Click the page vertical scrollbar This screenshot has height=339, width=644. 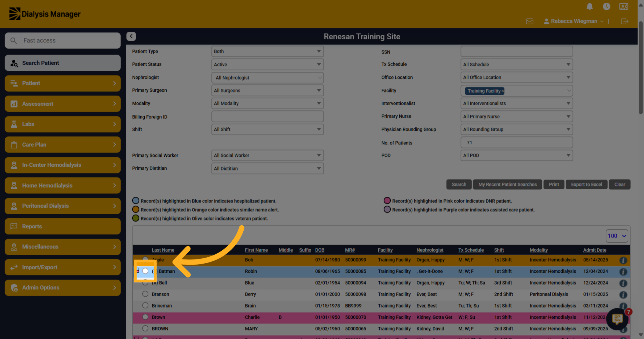click(641, 67)
